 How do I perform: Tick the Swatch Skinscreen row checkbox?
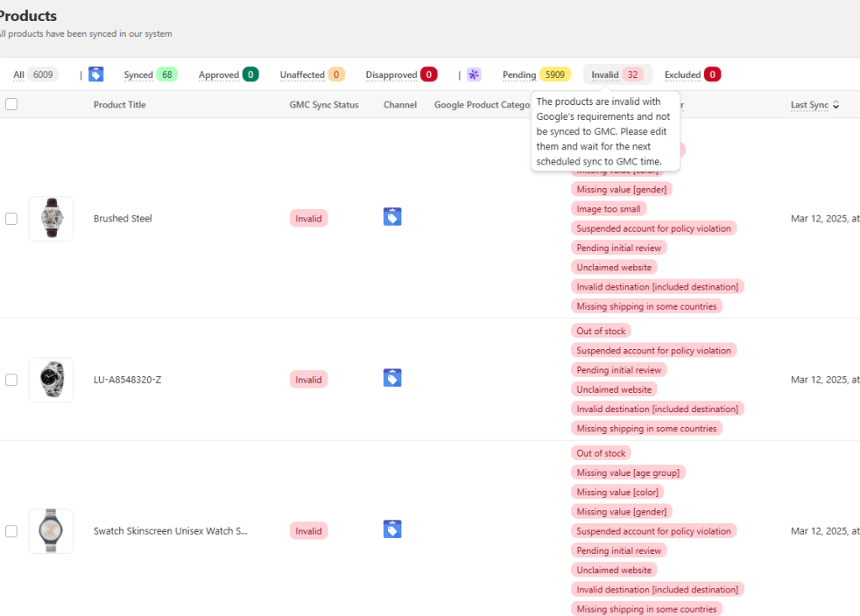[x=11, y=531]
